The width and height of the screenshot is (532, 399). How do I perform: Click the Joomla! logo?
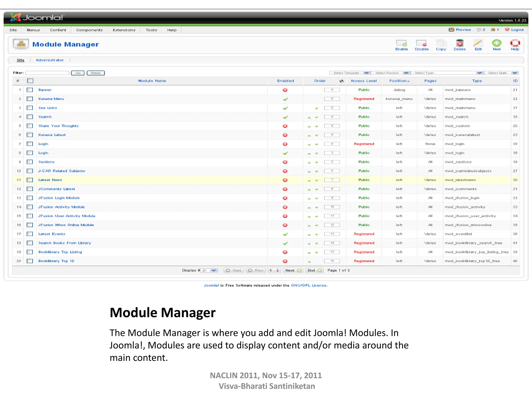(x=37, y=17)
